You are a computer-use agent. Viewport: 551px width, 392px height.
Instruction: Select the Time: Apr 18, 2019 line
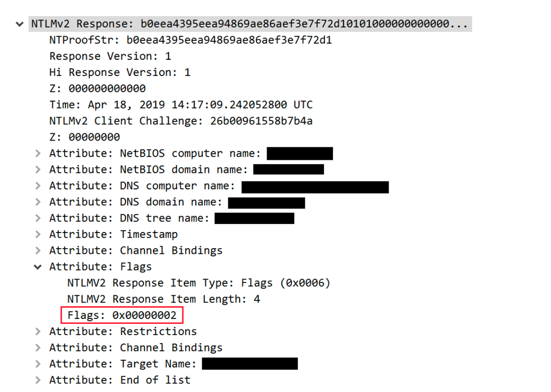click(x=181, y=105)
